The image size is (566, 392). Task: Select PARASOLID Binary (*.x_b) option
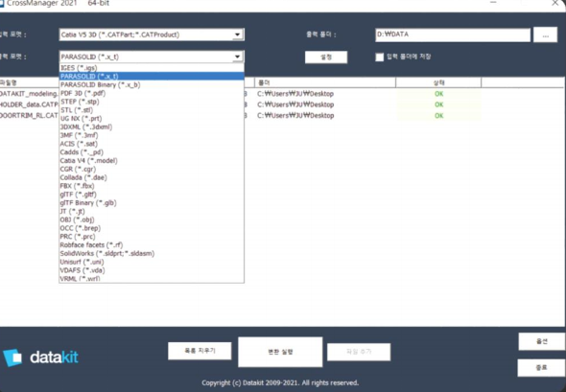tap(152, 84)
